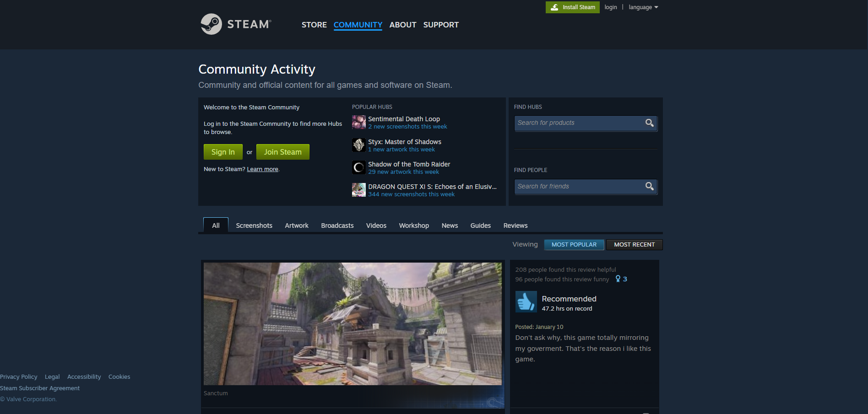Click the Steam logo icon
This screenshot has height=414, width=868.
(212, 24)
